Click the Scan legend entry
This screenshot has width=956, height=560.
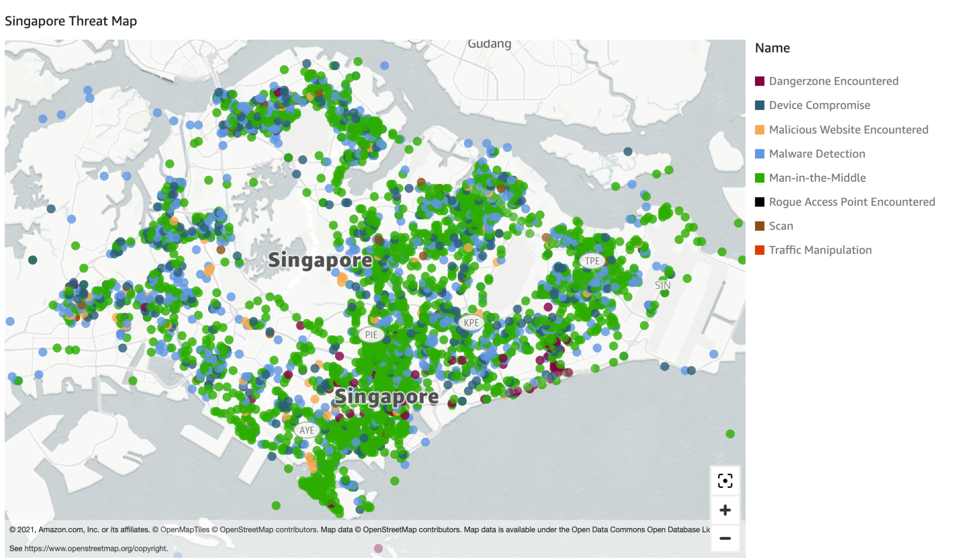pos(774,226)
